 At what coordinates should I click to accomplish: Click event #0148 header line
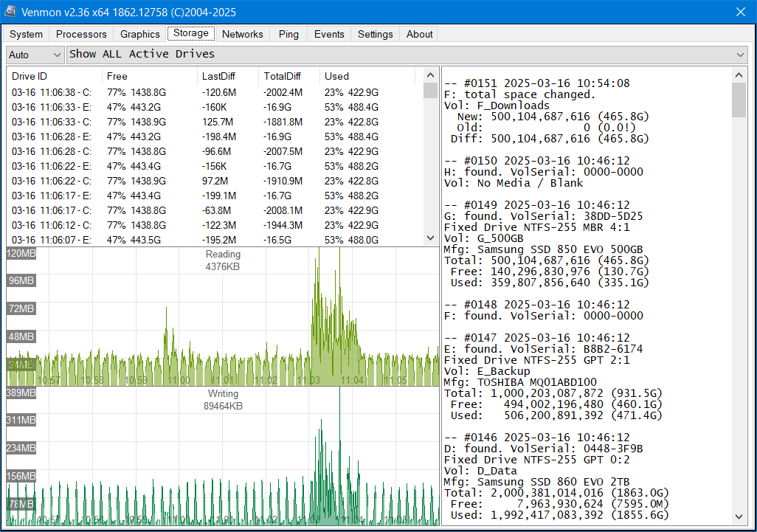coord(537,305)
